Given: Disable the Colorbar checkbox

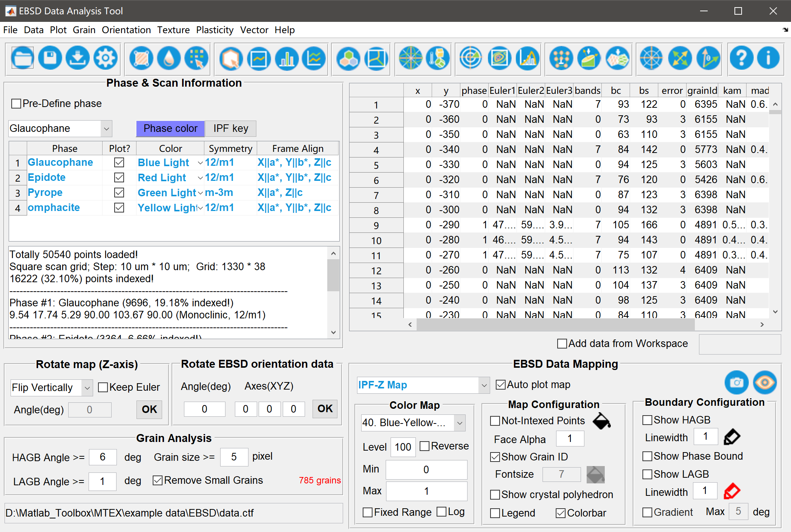Looking at the screenshot, I should tap(561, 513).
